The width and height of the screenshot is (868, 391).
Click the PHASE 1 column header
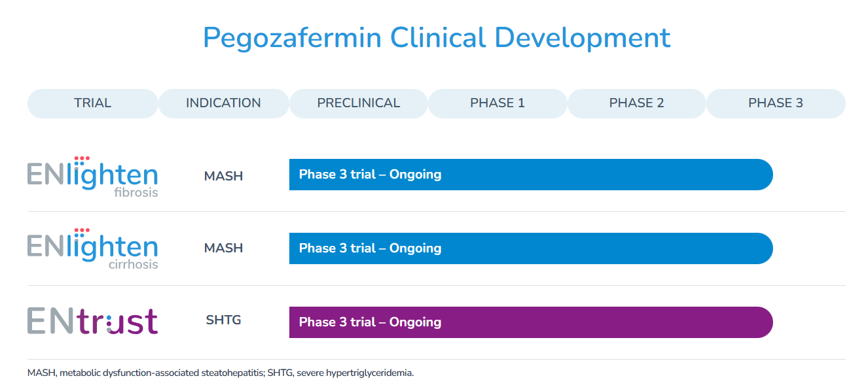click(497, 103)
